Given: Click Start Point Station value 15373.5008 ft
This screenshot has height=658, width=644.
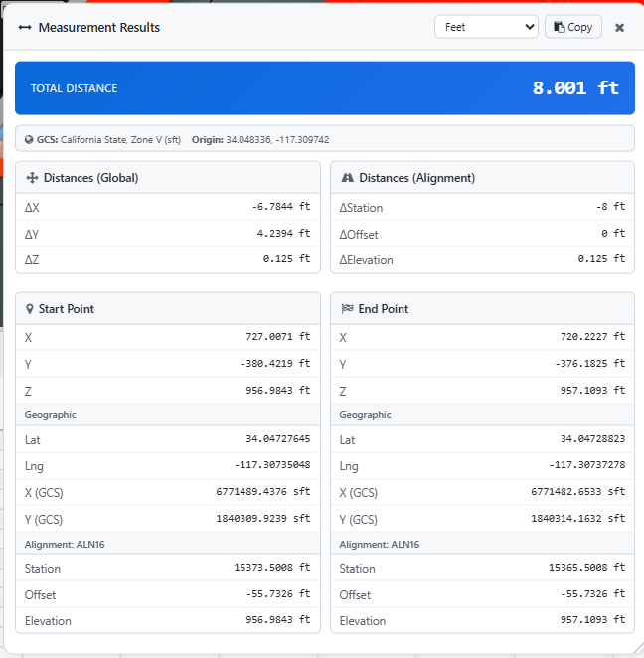Looking at the screenshot, I should click(x=271, y=569).
